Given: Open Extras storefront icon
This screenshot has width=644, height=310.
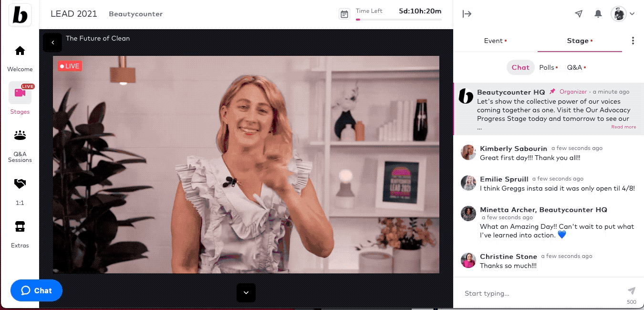Looking at the screenshot, I should click(x=20, y=226).
